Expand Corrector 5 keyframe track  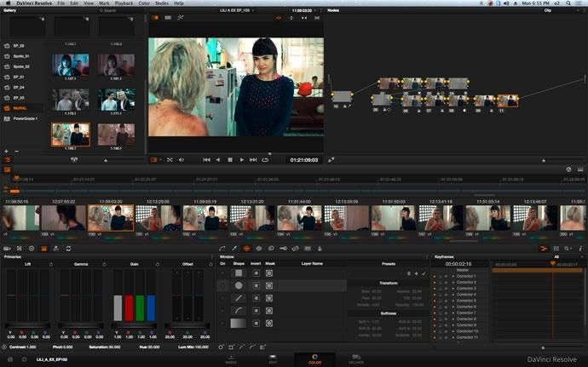(x=453, y=301)
